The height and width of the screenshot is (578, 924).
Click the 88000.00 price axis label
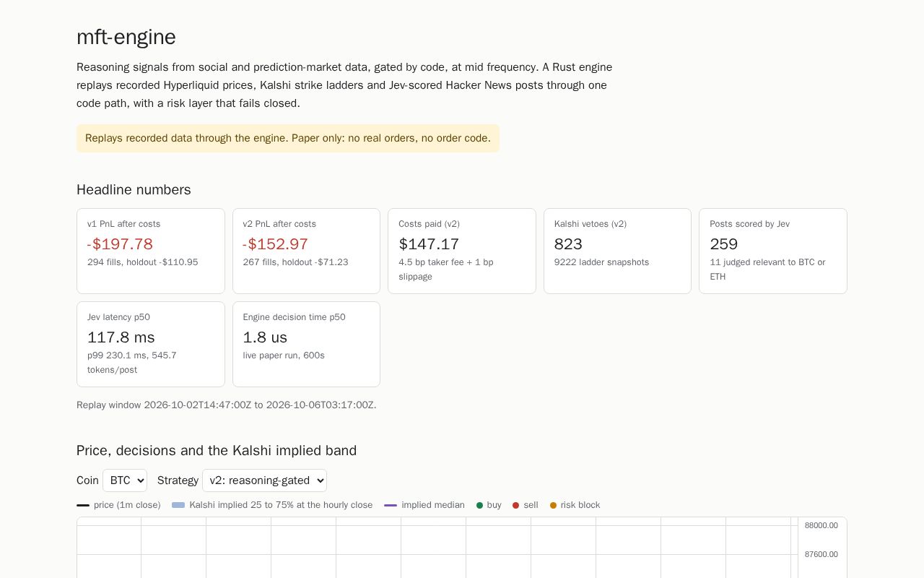click(821, 525)
